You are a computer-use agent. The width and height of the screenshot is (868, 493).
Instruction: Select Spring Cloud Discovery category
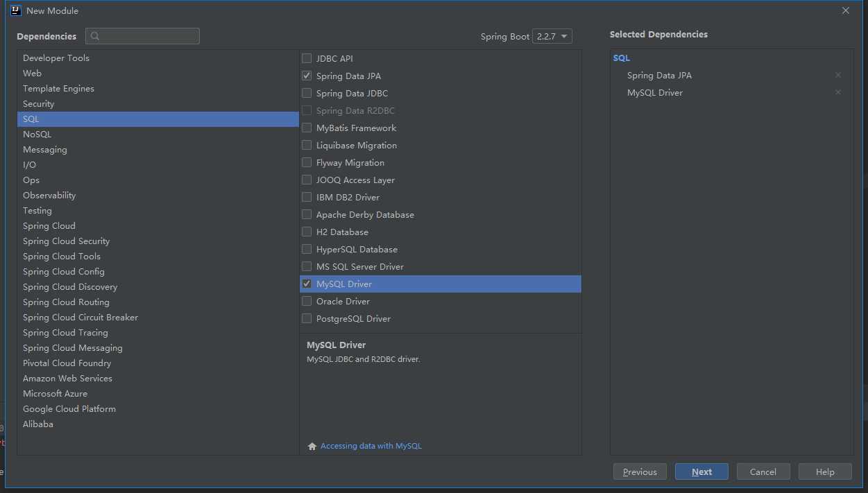click(158, 287)
